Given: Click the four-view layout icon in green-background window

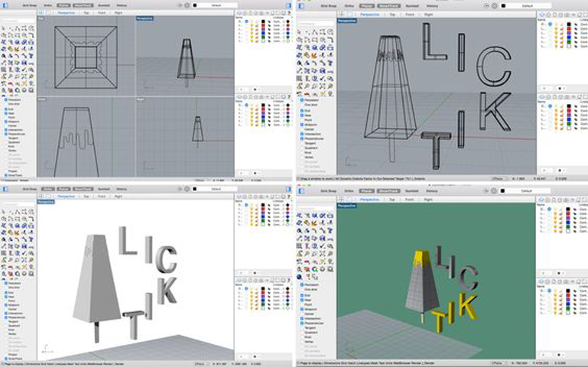Looking at the screenshot, I should tap(341, 200).
